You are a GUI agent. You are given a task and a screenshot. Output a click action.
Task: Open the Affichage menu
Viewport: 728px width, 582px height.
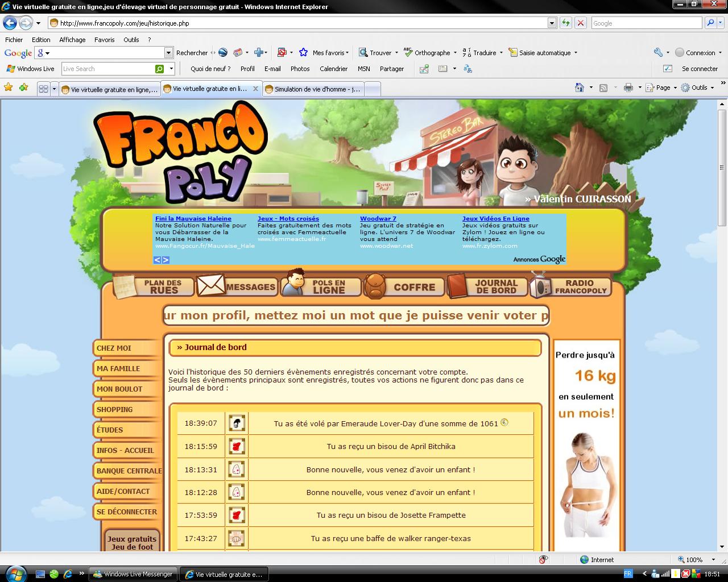[x=72, y=40]
